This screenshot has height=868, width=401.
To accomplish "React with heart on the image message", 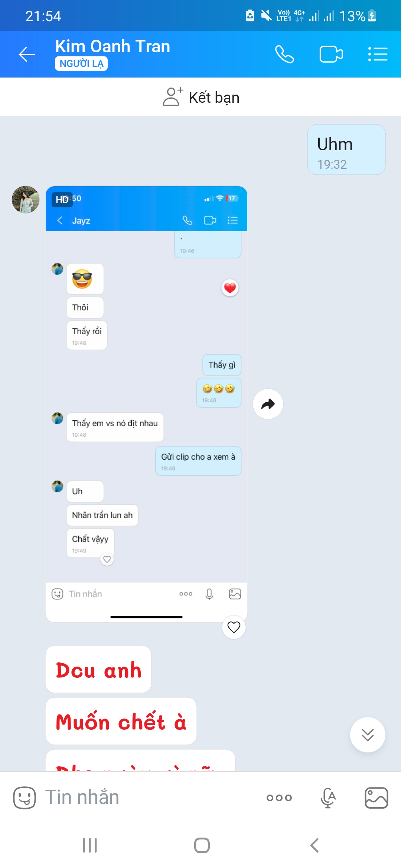I will click(x=234, y=627).
